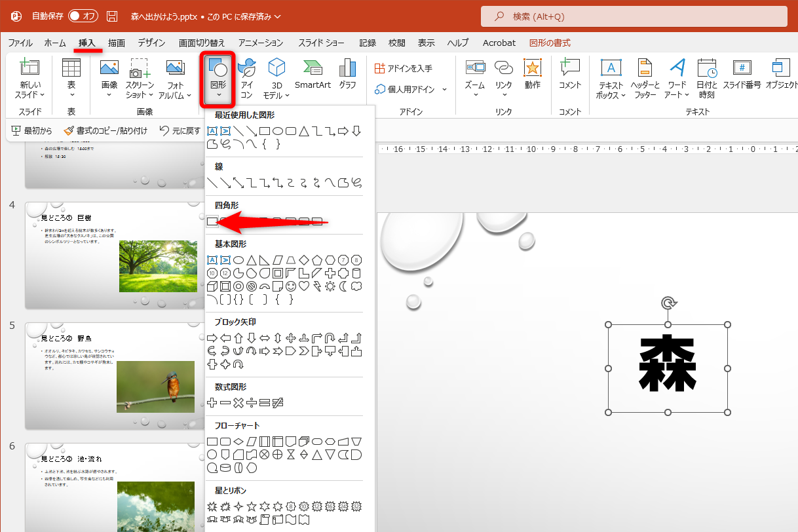Viewport: 798px width, 532px height.
Task: Insert スライド番号 on the slide
Action: tap(743, 77)
